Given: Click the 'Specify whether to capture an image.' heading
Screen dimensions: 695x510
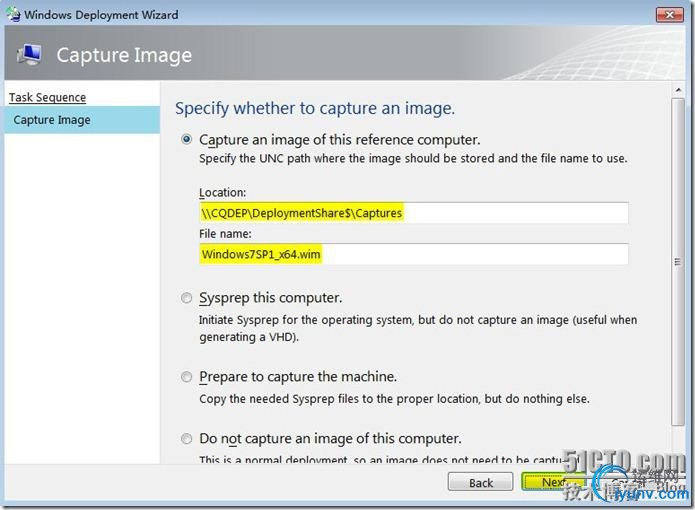Looking at the screenshot, I should (315, 108).
